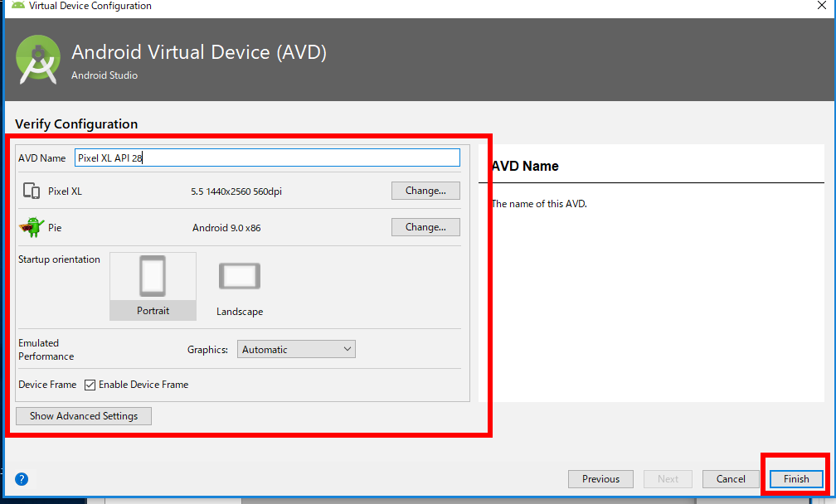Click the 5.5 1440x2560 560dpi text
Screen dimensions: 836x504
click(236, 191)
